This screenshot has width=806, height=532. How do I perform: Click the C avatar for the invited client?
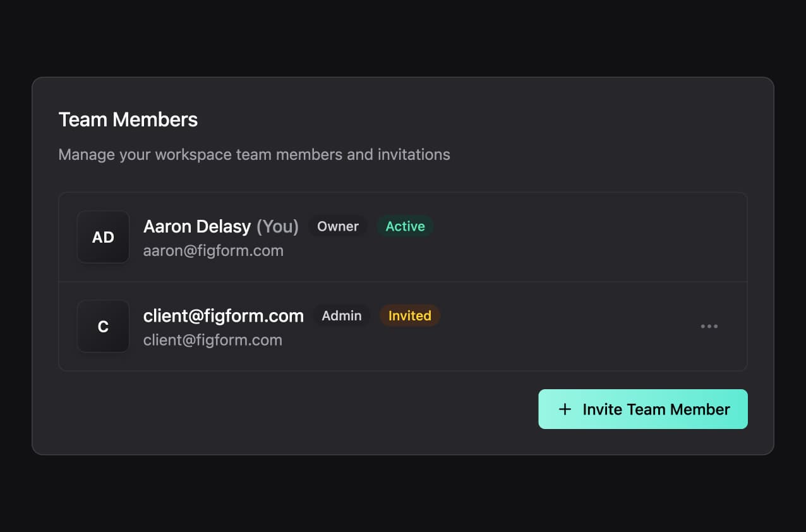102,327
